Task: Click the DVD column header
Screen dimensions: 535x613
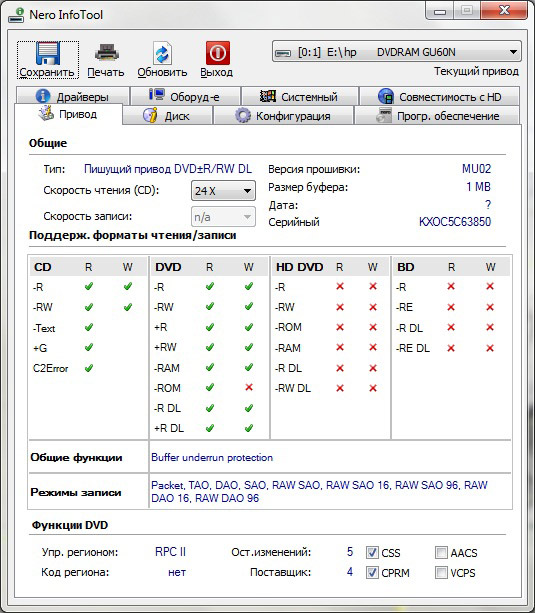Action: [x=168, y=267]
